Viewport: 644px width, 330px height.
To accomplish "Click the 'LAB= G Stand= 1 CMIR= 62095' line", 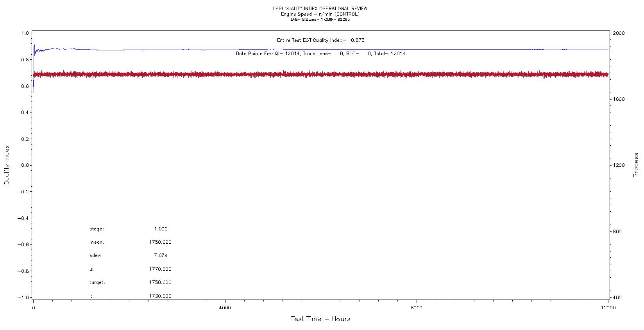I will tap(320, 20).
